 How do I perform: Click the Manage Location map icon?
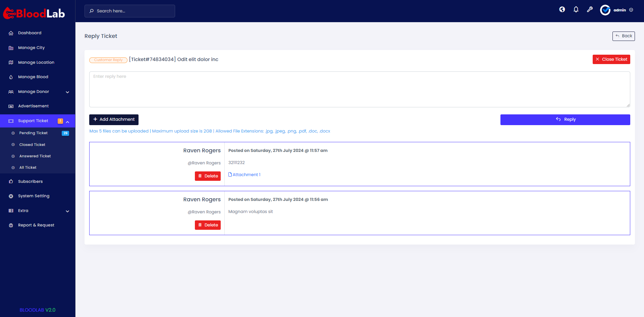click(x=11, y=62)
